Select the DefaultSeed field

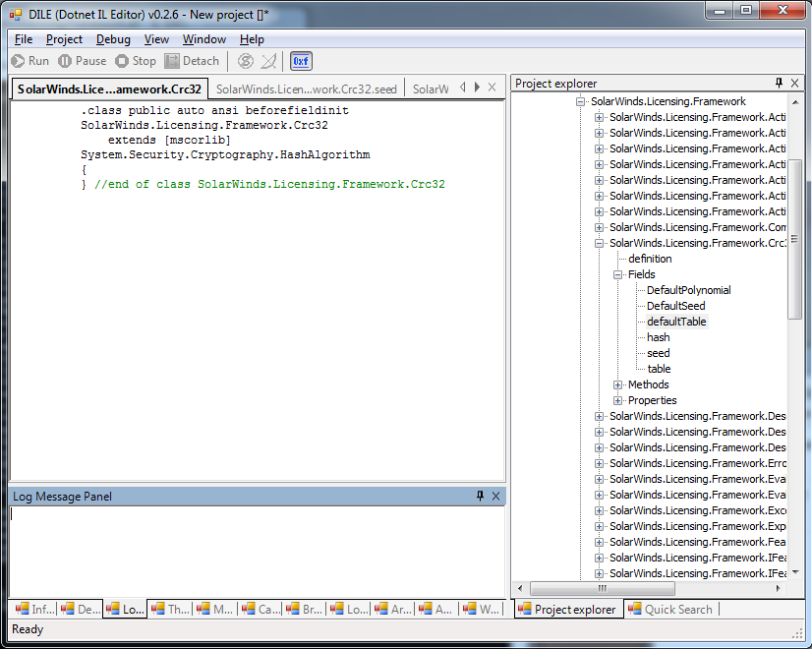click(675, 306)
